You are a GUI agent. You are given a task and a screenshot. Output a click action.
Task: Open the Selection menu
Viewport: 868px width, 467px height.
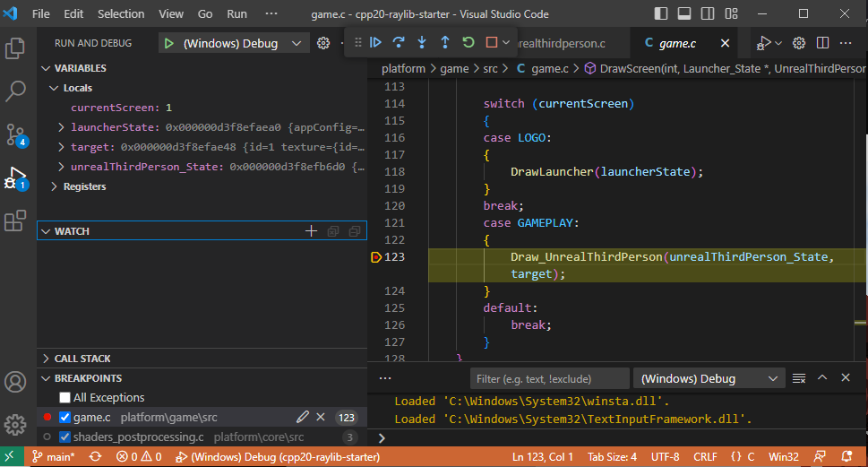[121, 13]
